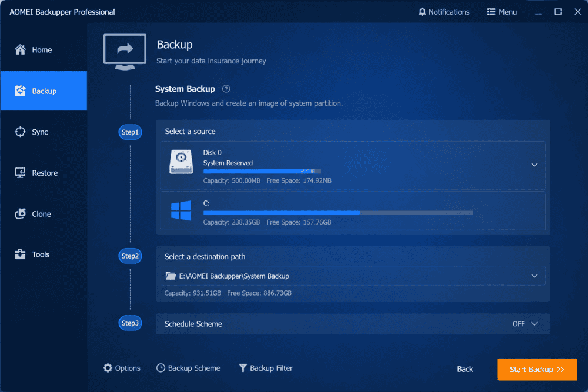Viewport: 588px width, 392px height.
Task: Click 'Free Space: 886.73GB' text
Action: pos(259,293)
